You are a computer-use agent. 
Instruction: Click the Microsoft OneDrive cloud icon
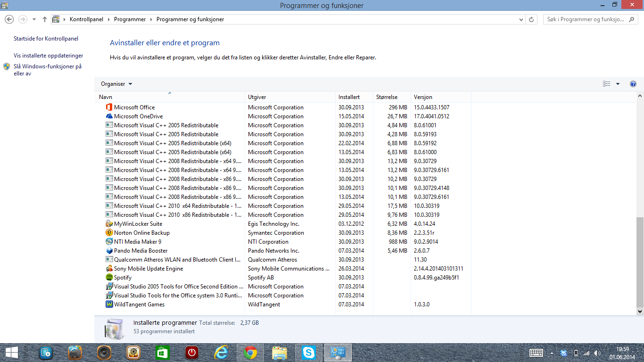point(109,116)
